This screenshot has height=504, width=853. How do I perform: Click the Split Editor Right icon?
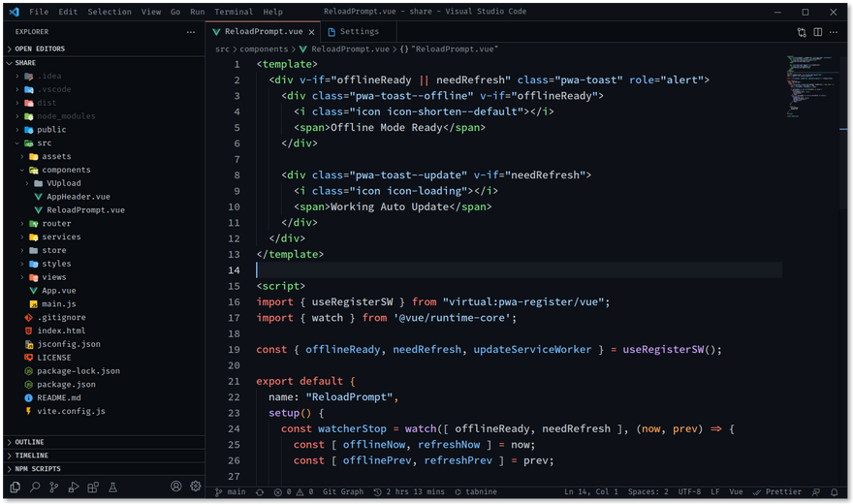coord(818,32)
